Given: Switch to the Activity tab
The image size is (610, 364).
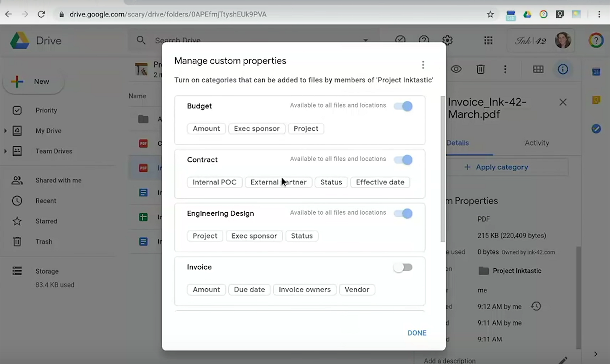Looking at the screenshot, I should [537, 143].
